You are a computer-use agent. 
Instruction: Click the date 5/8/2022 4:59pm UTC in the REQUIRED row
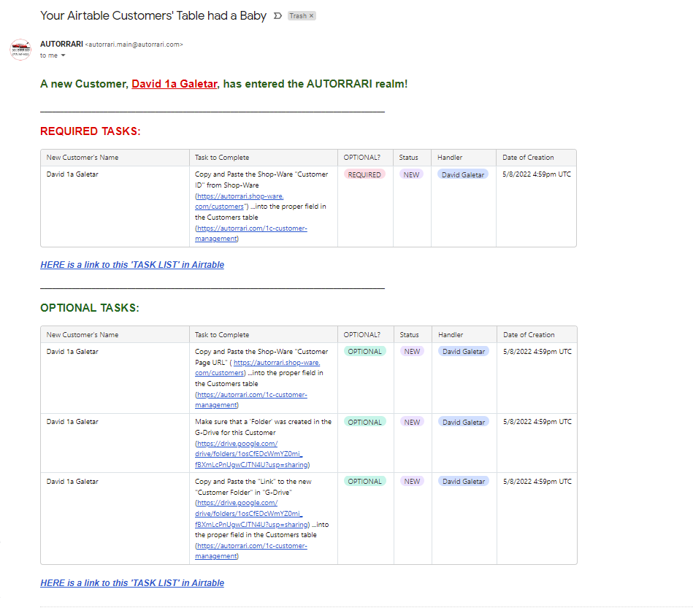click(x=537, y=174)
